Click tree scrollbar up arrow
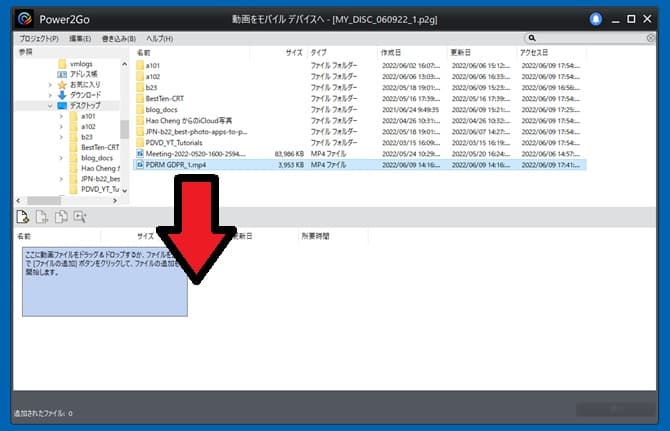This screenshot has height=431, width=670. coord(124,64)
